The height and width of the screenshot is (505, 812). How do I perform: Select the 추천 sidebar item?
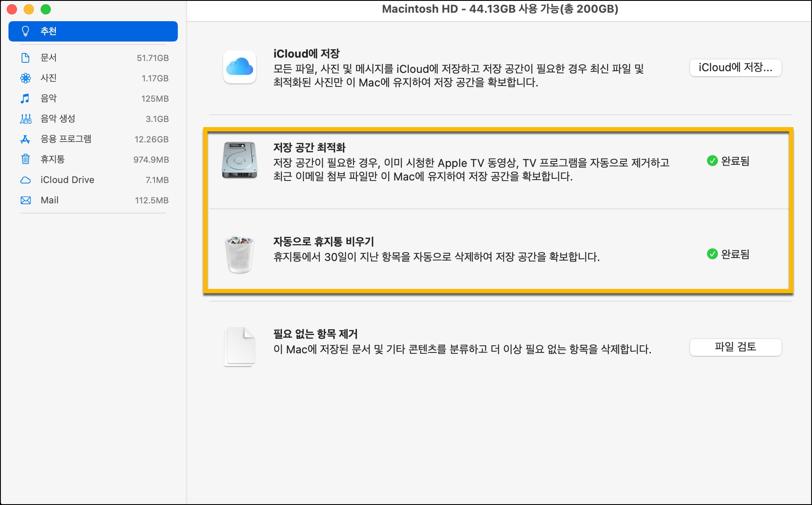click(93, 31)
